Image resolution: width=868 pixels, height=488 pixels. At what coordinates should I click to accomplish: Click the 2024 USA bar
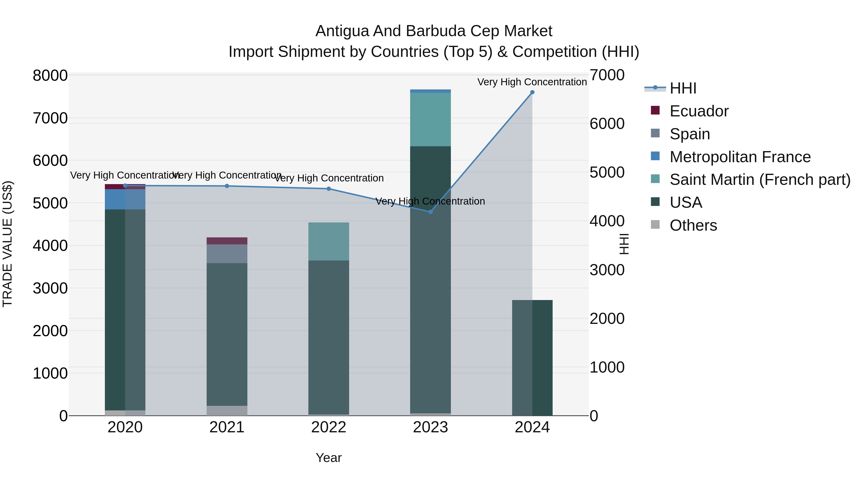click(x=532, y=358)
